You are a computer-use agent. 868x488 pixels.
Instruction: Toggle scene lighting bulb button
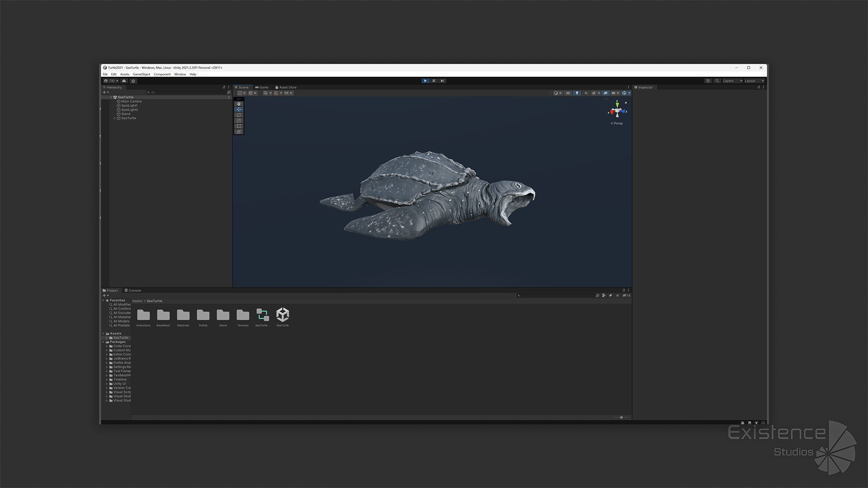click(x=577, y=93)
